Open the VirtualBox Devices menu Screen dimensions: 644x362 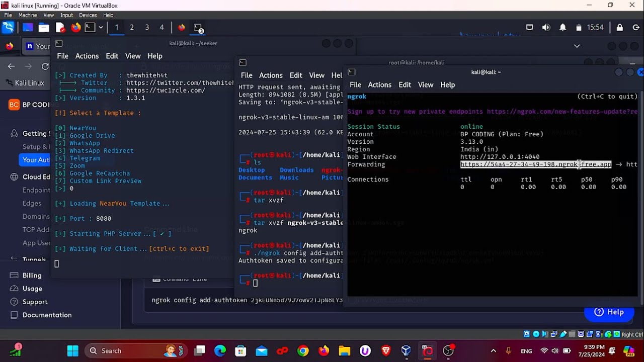[x=88, y=15]
